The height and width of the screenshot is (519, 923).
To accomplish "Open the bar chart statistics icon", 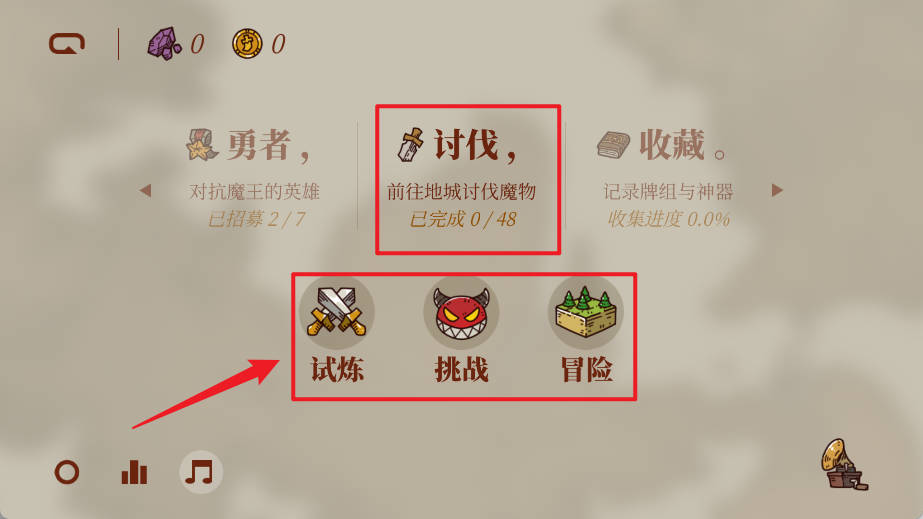I will point(134,472).
